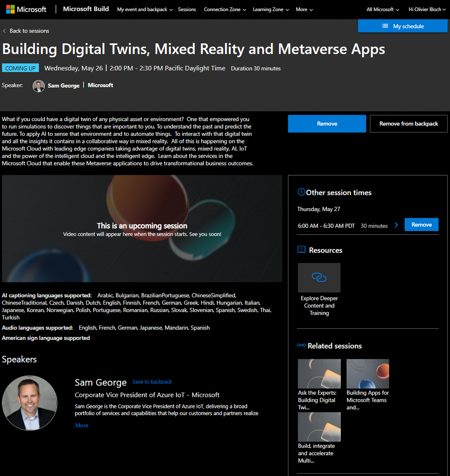The image size is (450, 476).
Task: Open the Explore Deeper Content link tile
Action: [319, 277]
